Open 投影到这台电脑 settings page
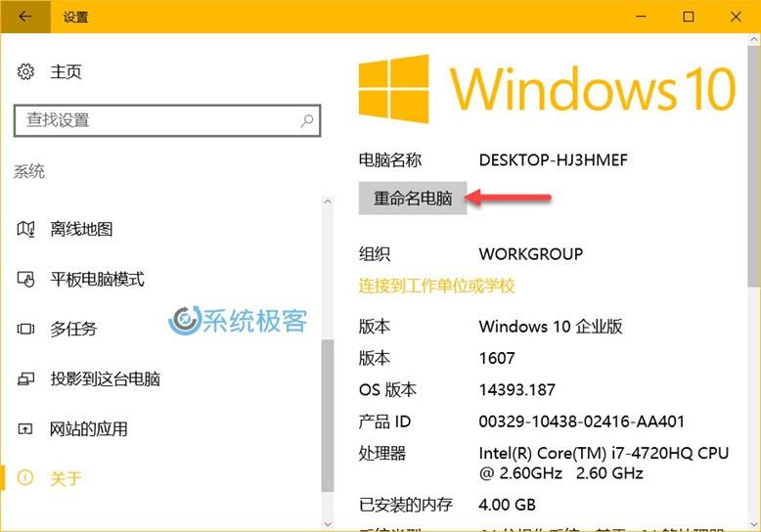761x532 pixels. click(106, 378)
